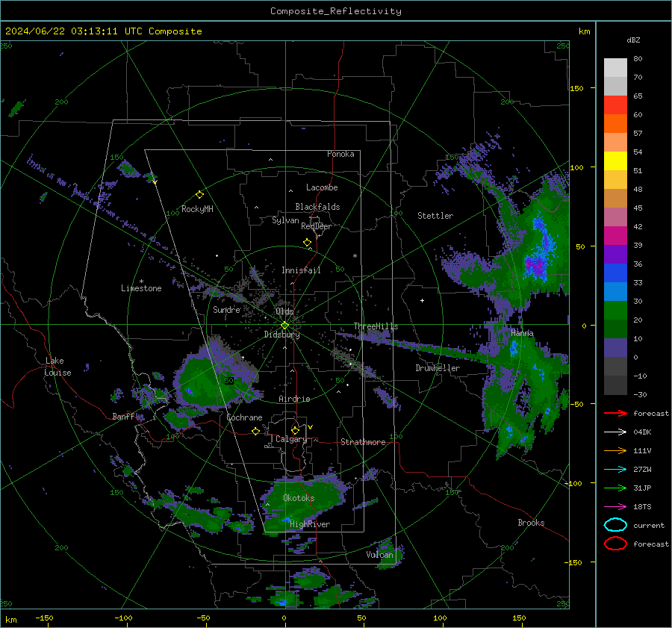The image size is (672, 628).
Task: Click the green 31JP arrow icon
Action: [615, 488]
